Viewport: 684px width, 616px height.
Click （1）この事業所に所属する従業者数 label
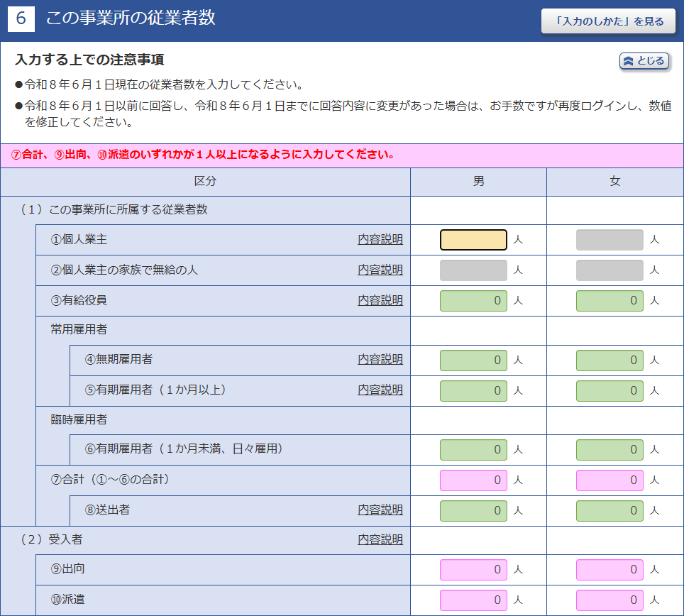(x=113, y=210)
